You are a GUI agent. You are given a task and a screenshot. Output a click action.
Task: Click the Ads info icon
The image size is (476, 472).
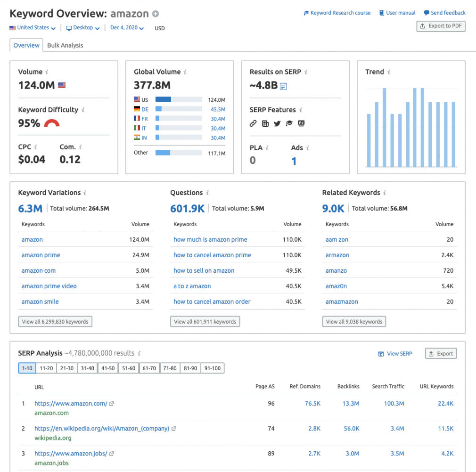click(x=308, y=148)
